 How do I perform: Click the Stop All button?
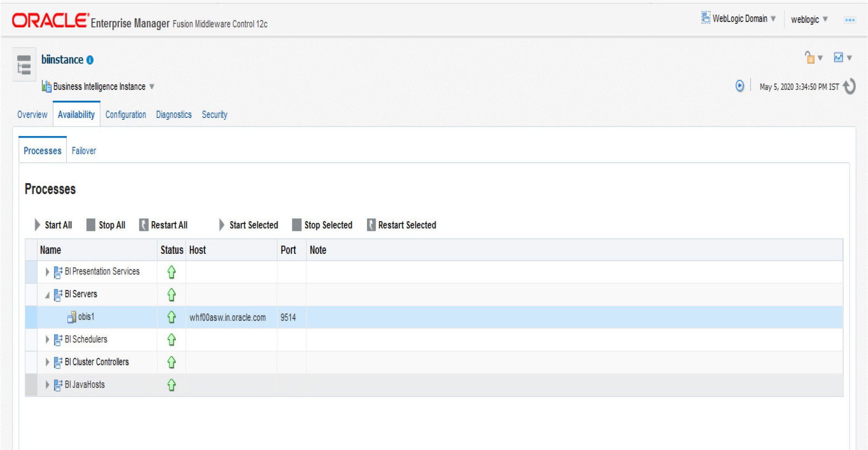106,225
